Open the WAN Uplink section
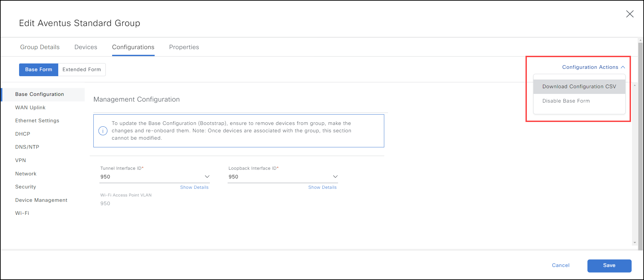The height and width of the screenshot is (280, 644). coord(30,108)
